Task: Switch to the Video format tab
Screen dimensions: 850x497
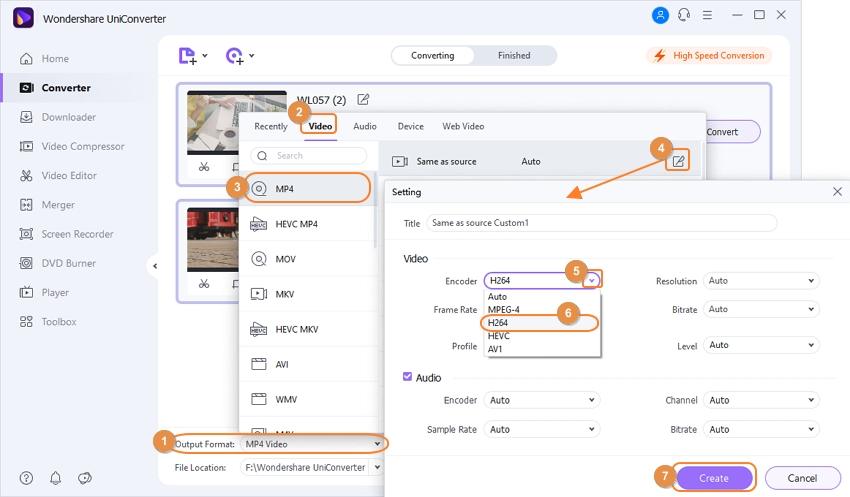Action: tap(320, 126)
